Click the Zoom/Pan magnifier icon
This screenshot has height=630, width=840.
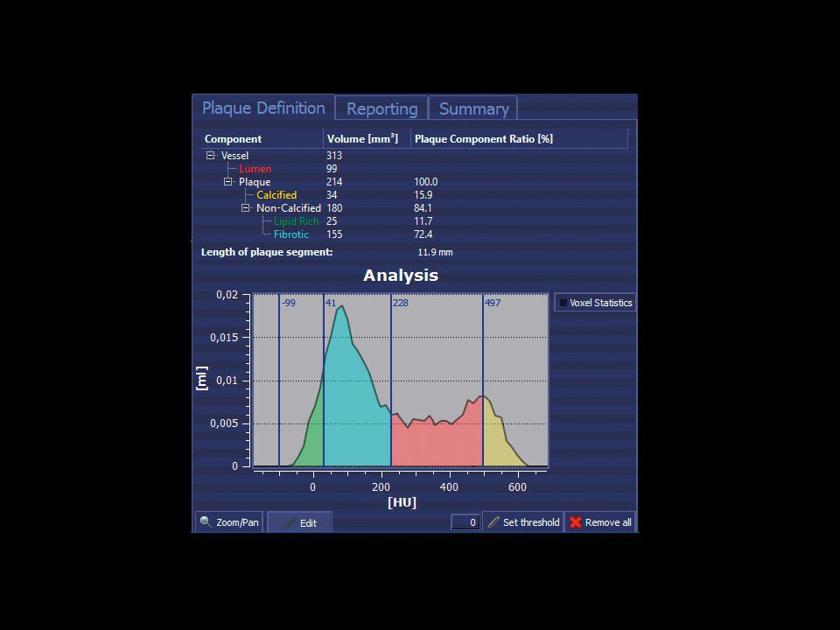(206, 522)
